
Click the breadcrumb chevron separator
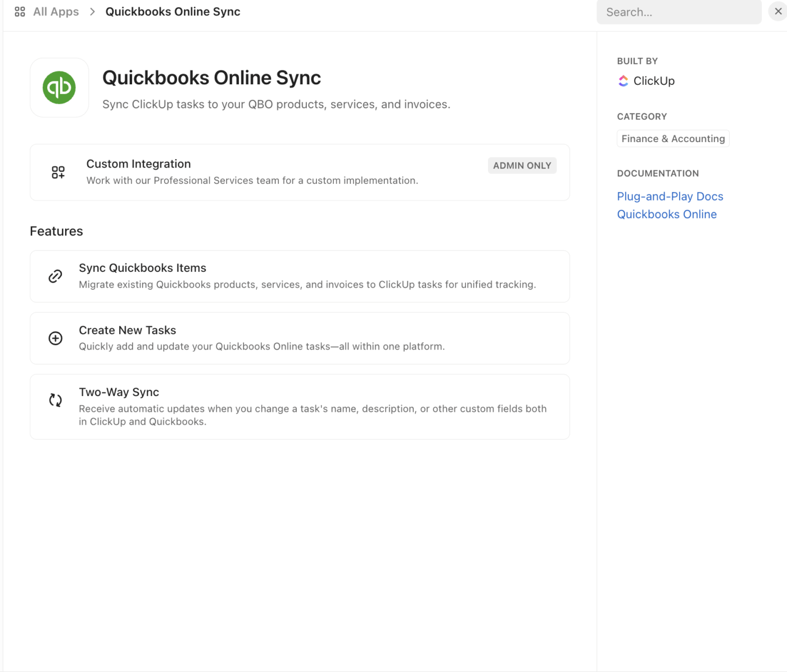click(92, 11)
